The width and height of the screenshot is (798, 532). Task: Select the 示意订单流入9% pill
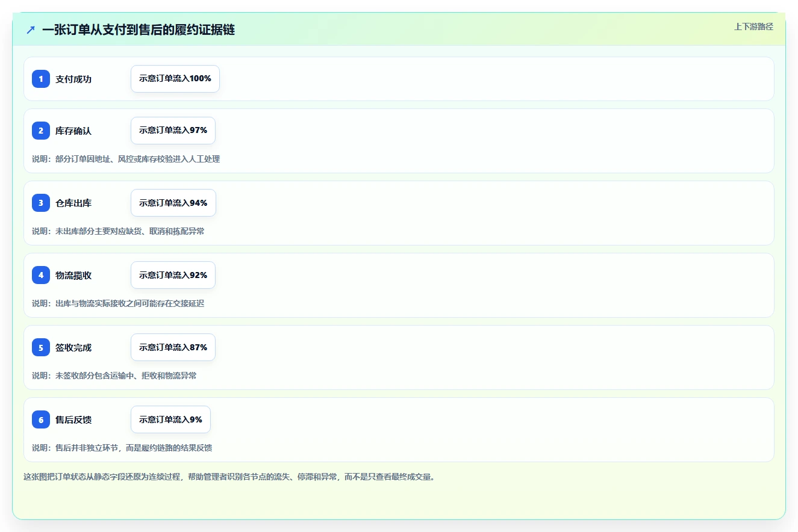click(170, 419)
